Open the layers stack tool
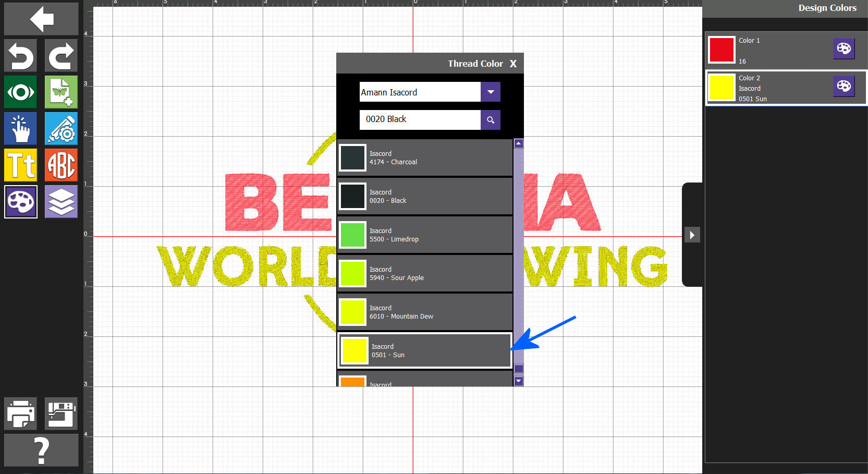The height and width of the screenshot is (474, 868). pyautogui.click(x=61, y=201)
